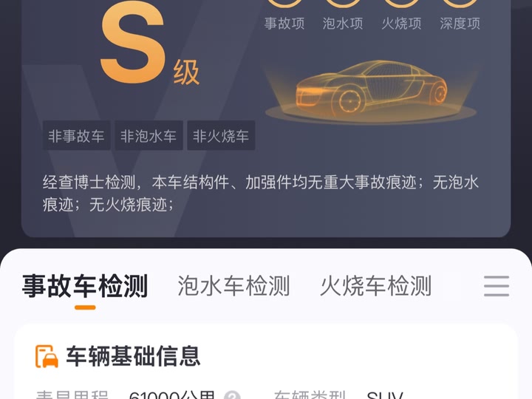The height and width of the screenshot is (399, 532).
Task: Tap the 车辆基础信息 section heading
Action: click(133, 356)
